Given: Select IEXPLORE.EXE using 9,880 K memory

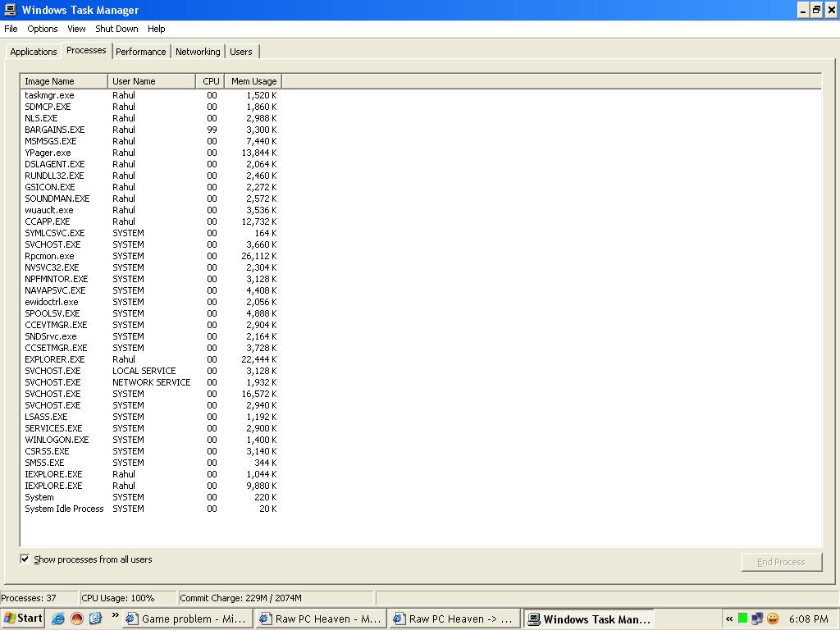Looking at the screenshot, I should pos(151,486).
